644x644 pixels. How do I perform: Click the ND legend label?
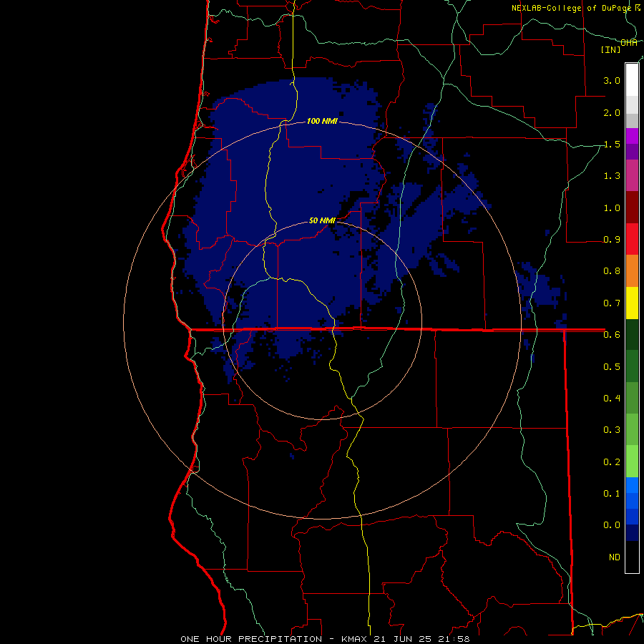(x=615, y=557)
